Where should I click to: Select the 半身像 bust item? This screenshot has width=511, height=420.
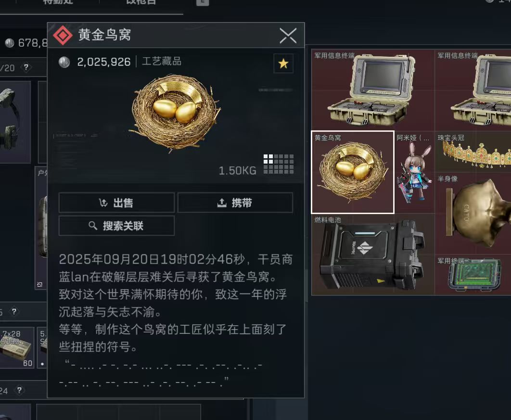click(x=473, y=214)
